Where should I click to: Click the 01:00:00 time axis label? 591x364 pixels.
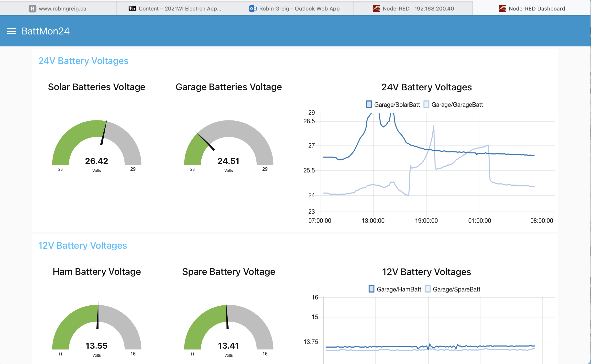tap(480, 221)
